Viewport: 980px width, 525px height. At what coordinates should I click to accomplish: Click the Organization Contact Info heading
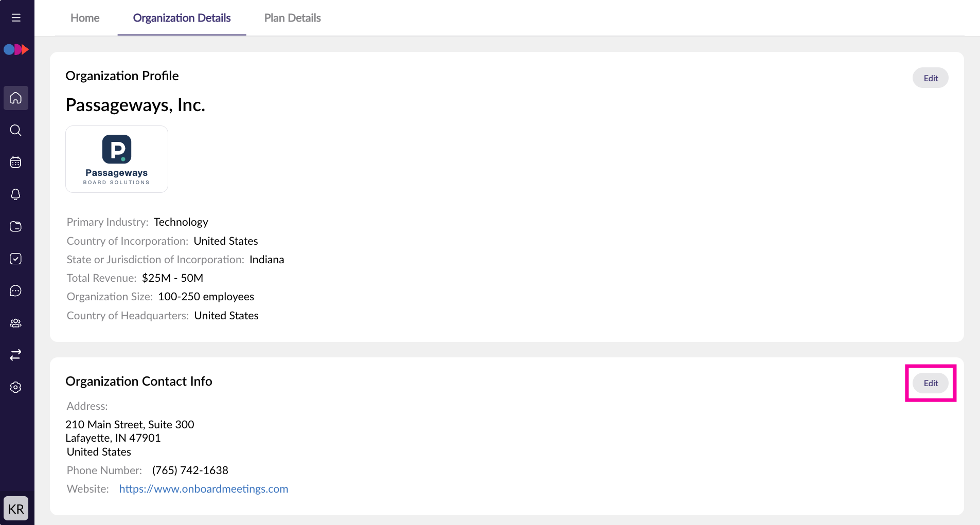[139, 382]
